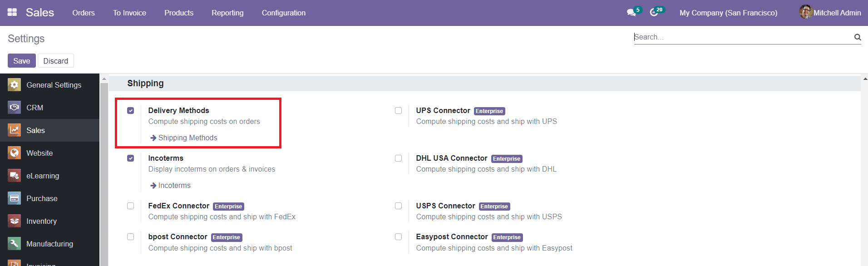
Task: Save the settings changes
Action: click(21, 60)
